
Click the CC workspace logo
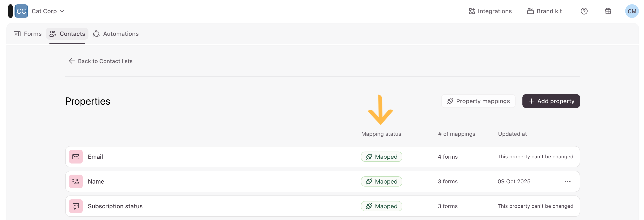21,11
